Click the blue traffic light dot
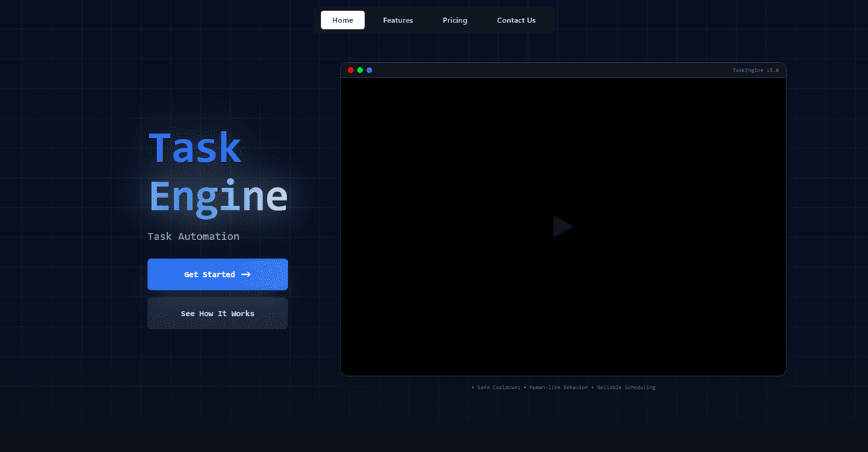The image size is (868, 452). (x=370, y=70)
